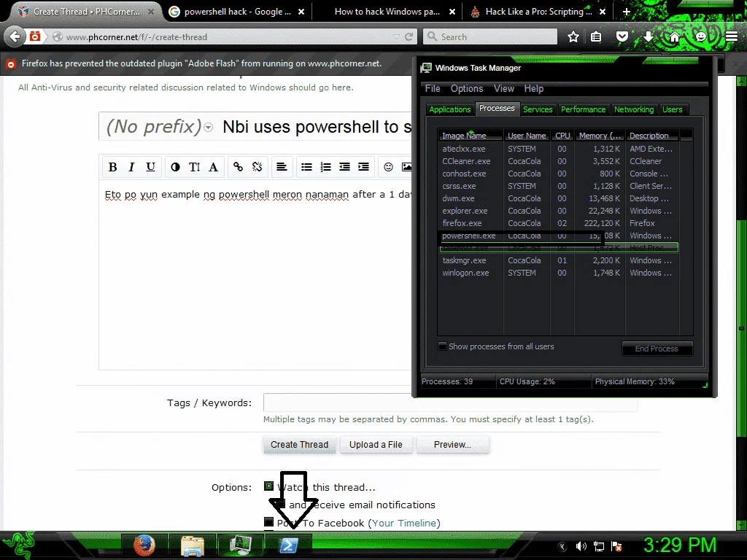747x560 pixels.
Task: Apply Underline formatting in editor
Action: pos(150,167)
